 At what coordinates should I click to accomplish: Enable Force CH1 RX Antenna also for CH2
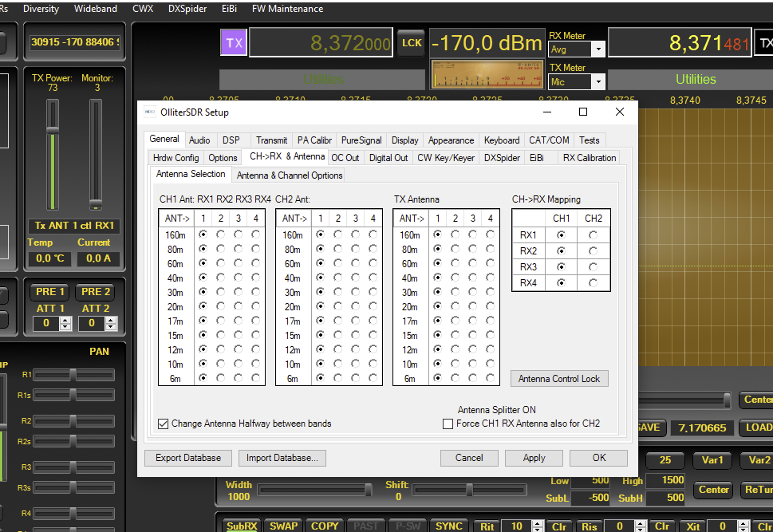(x=448, y=424)
